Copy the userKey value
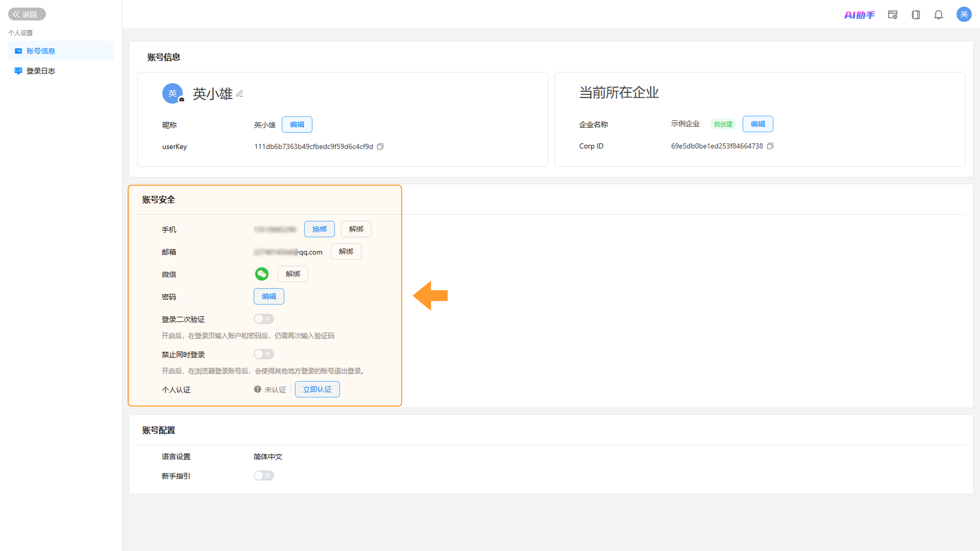Image resolution: width=980 pixels, height=551 pixels. point(380,146)
